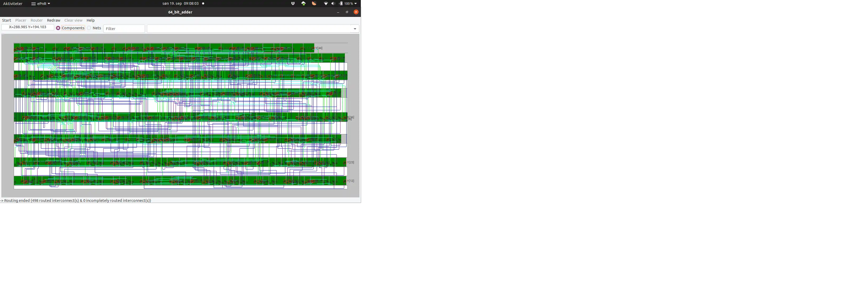Select the Redraw function
The width and height of the screenshot is (868, 285).
click(54, 21)
